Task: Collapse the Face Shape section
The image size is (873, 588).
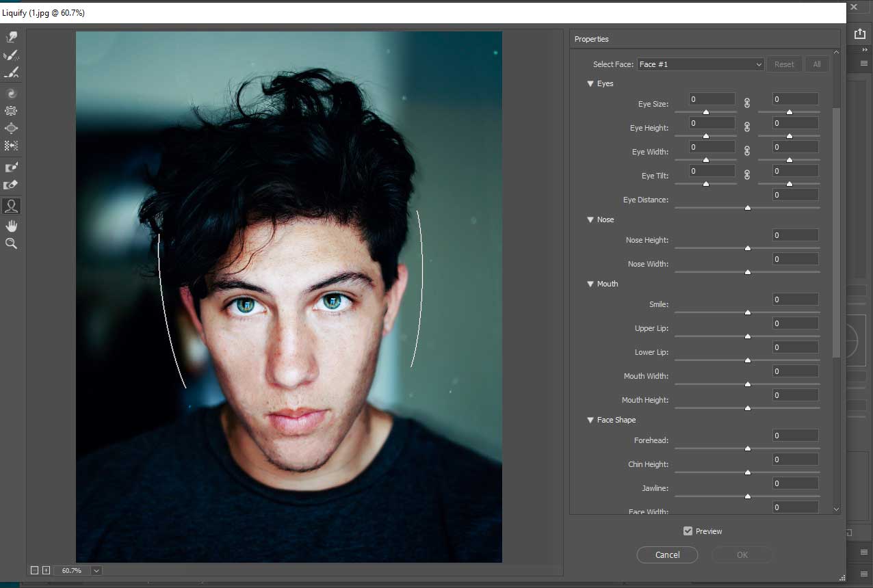Action: [590, 419]
